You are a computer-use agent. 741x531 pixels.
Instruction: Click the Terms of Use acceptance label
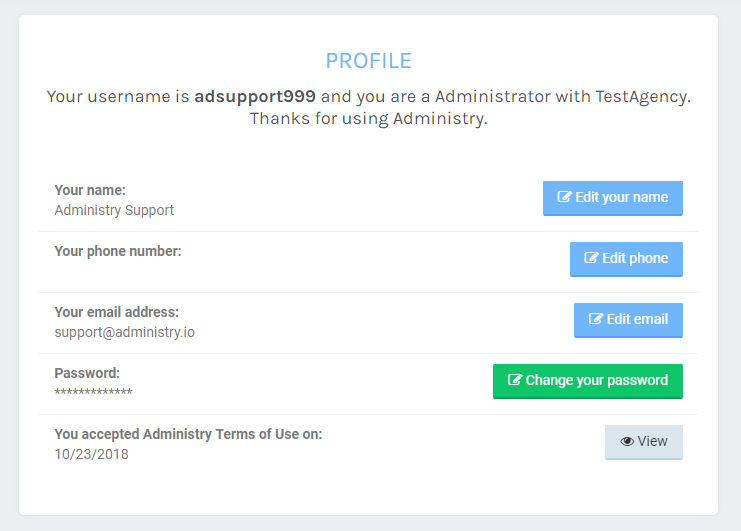[188, 434]
